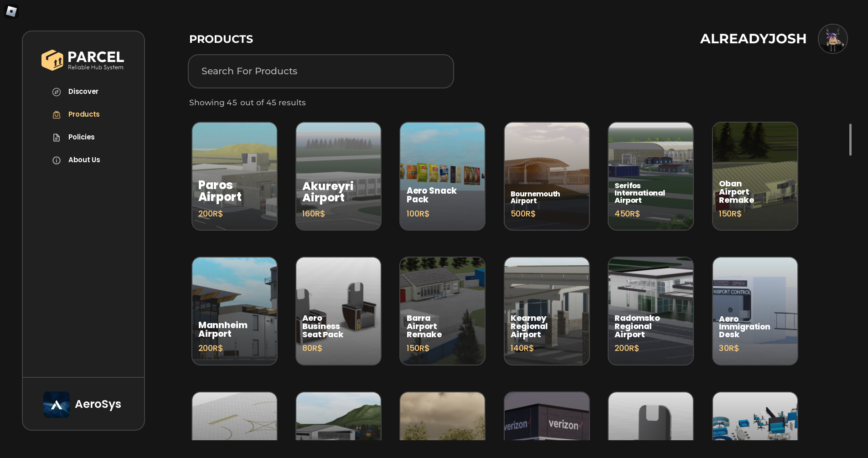Open the Paros Airport product card

pos(234,176)
